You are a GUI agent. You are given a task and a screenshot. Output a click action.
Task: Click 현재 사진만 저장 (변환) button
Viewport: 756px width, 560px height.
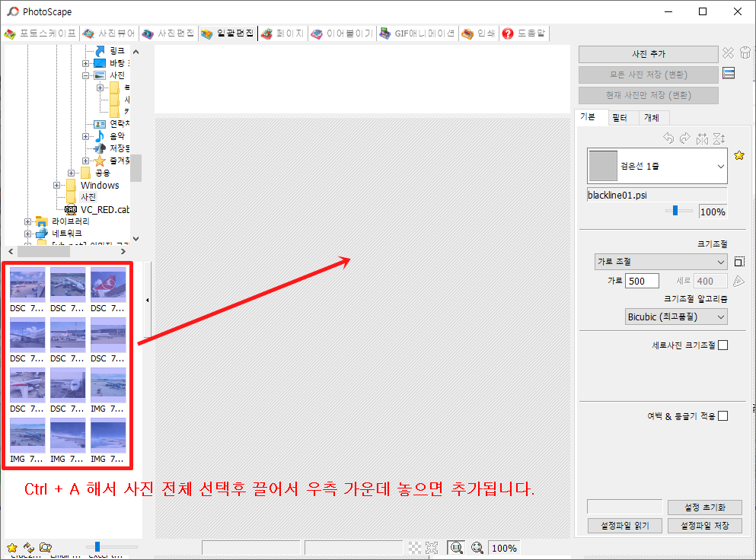point(649,95)
